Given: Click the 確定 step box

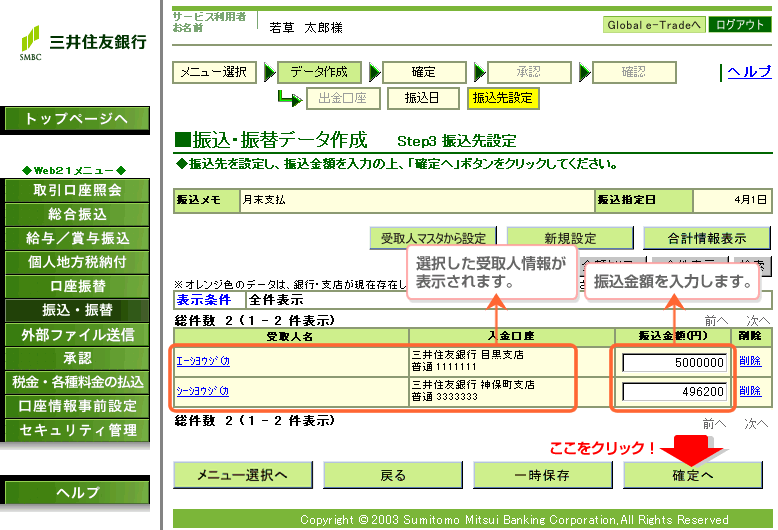Looking at the screenshot, I should point(424,72).
